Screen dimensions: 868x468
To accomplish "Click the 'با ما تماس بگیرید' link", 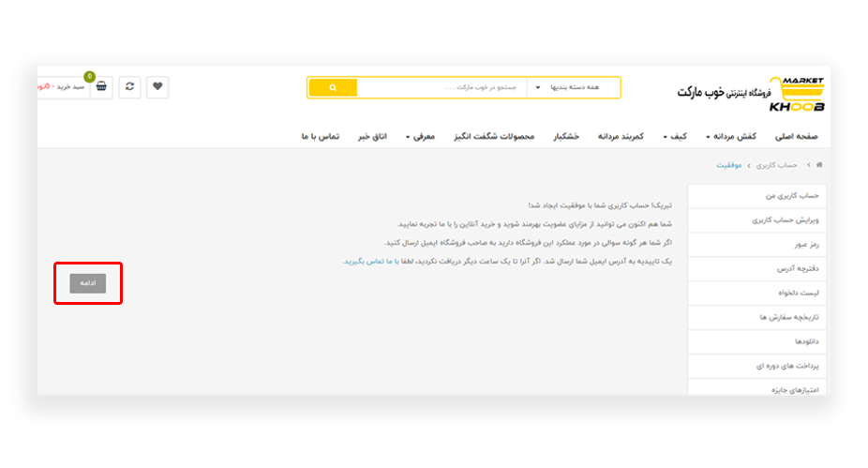I will coord(367,262).
